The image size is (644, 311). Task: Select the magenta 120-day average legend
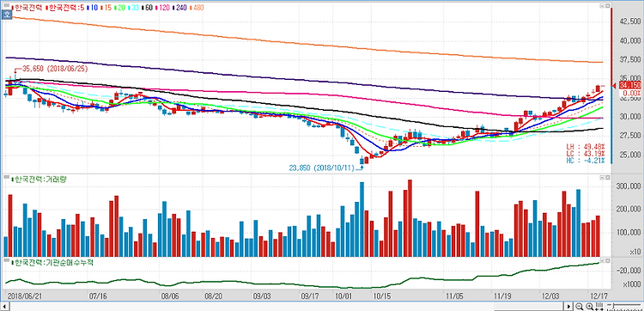pos(161,8)
